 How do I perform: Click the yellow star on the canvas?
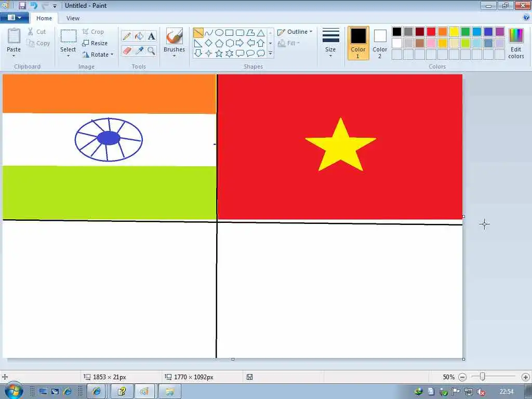click(340, 146)
